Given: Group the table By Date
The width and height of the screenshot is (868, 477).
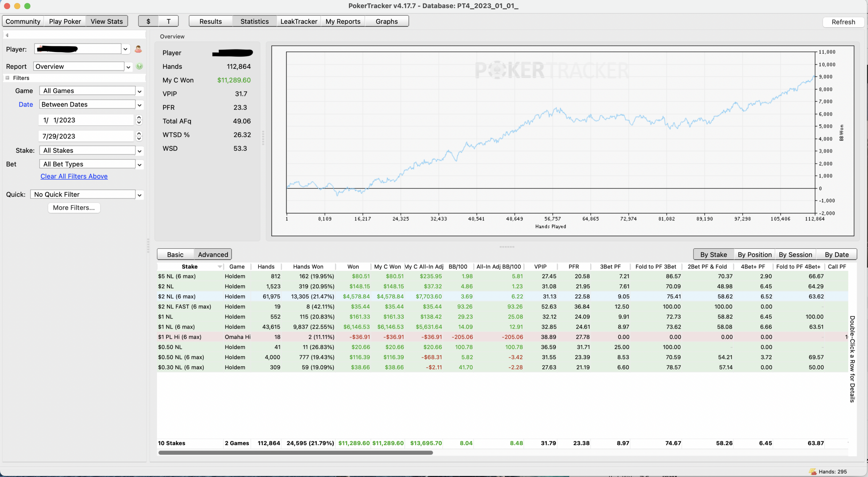Looking at the screenshot, I should pos(837,254).
